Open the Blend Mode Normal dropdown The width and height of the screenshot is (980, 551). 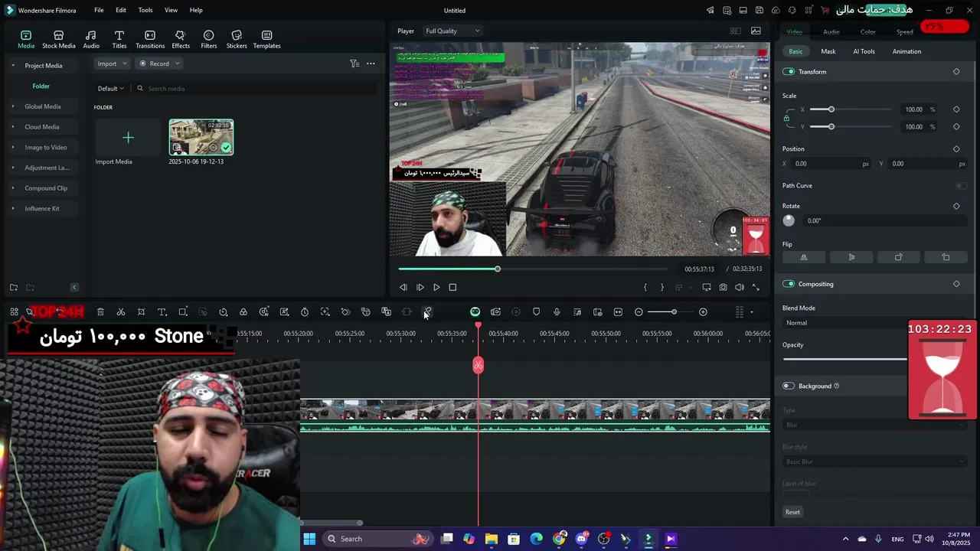point(844,323)
